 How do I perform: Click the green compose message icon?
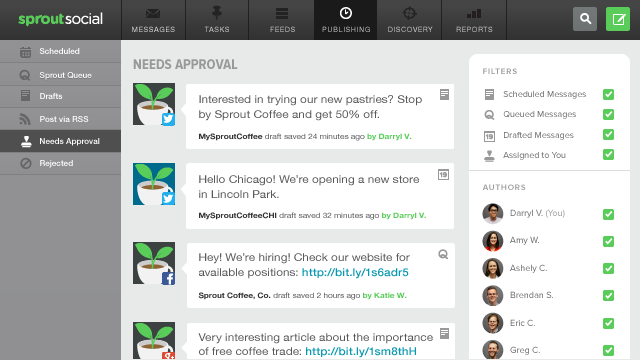618,19
